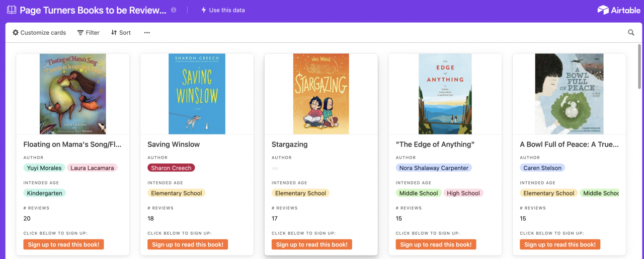Sign up to read Saving Winslow

point(188,244)
